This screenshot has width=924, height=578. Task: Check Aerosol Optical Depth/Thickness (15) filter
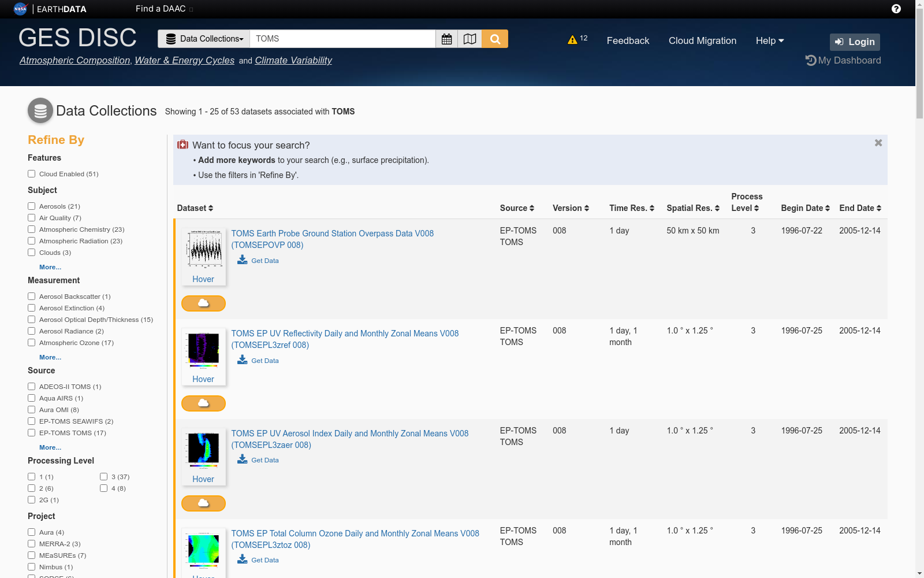click(32, 320)
